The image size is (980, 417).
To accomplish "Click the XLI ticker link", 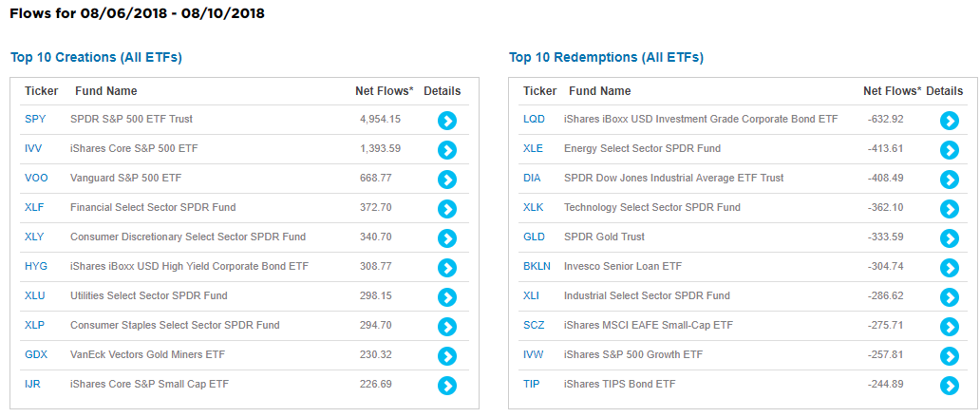I will [x=531, y=295].
